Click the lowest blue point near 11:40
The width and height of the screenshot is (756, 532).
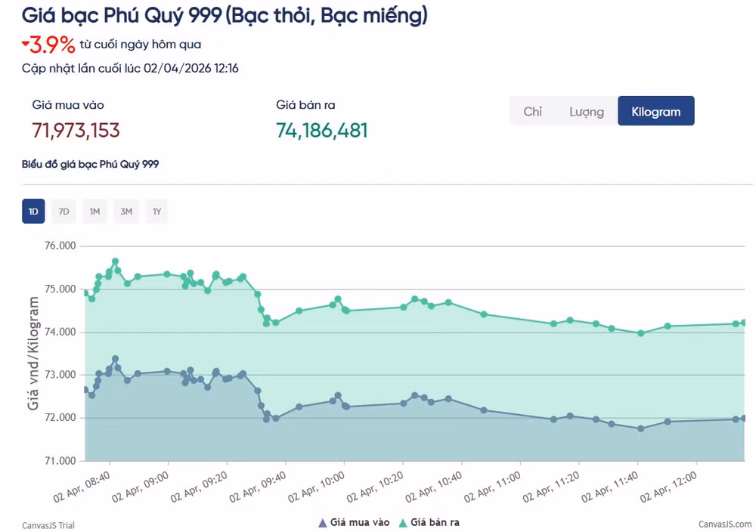pos(641,428)
